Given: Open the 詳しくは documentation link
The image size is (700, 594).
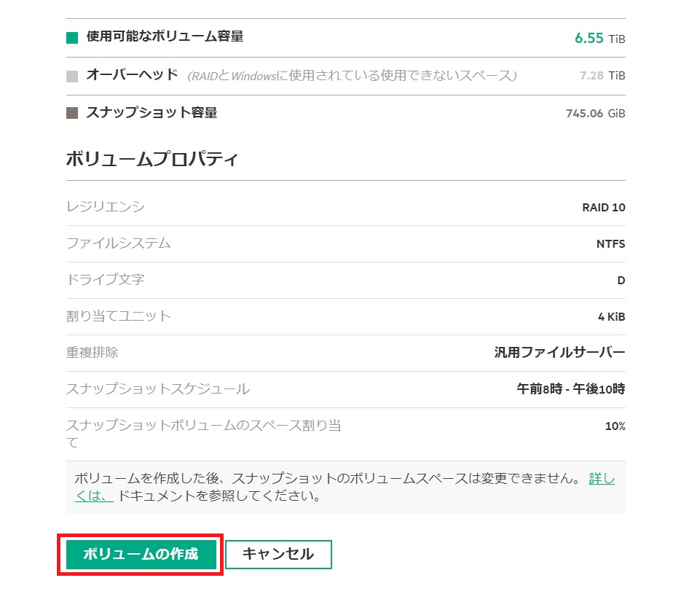Looking at the screenshot, I should point(601,480).
